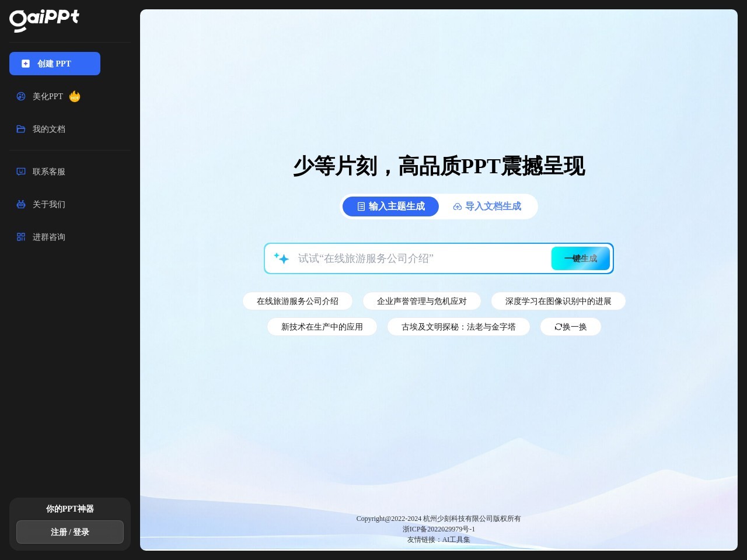747x560 pixels.
Task: Switch to 输入主题生成 tab
Action: 390,206
